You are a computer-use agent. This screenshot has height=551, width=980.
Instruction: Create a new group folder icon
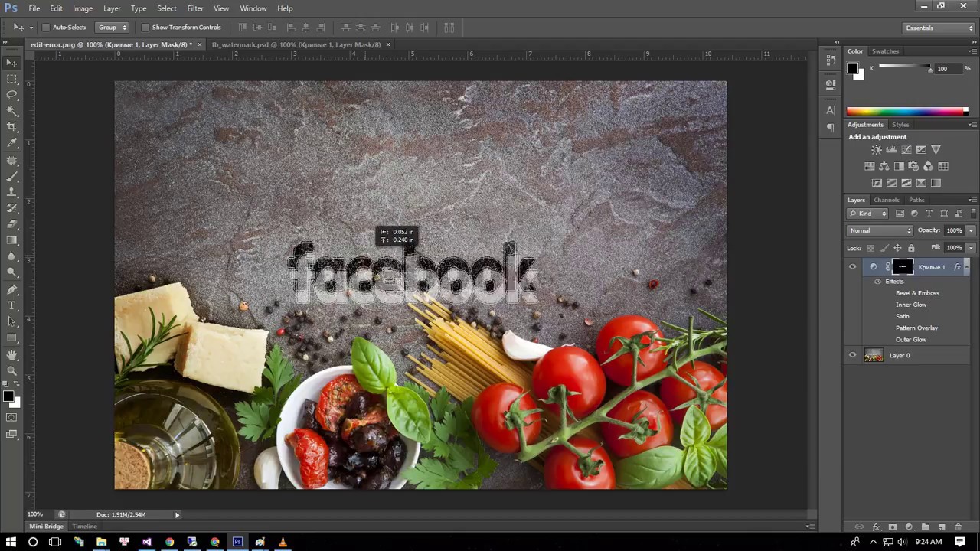[x=925, y=527]
